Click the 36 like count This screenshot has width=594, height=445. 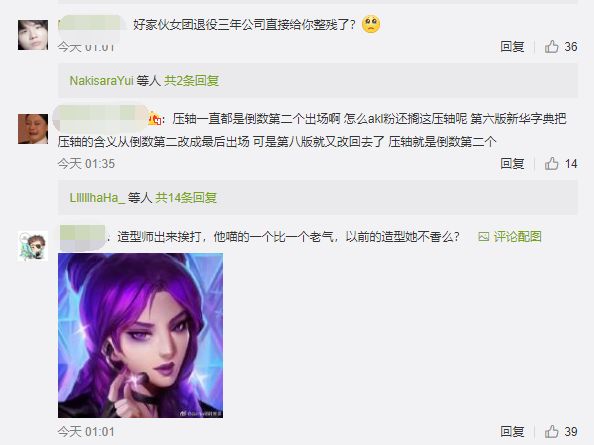pyautogui.click(x=571, y=47)
